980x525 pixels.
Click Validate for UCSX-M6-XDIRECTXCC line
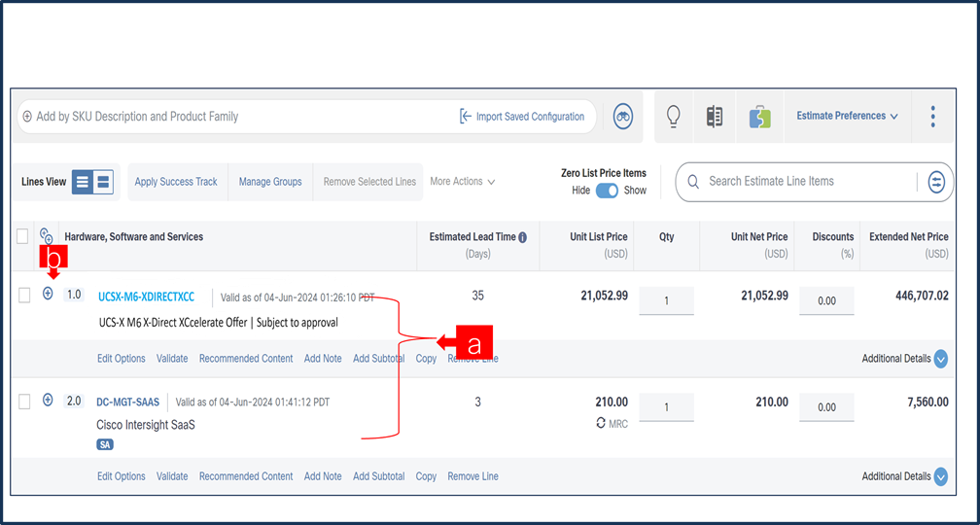point(172,359)
